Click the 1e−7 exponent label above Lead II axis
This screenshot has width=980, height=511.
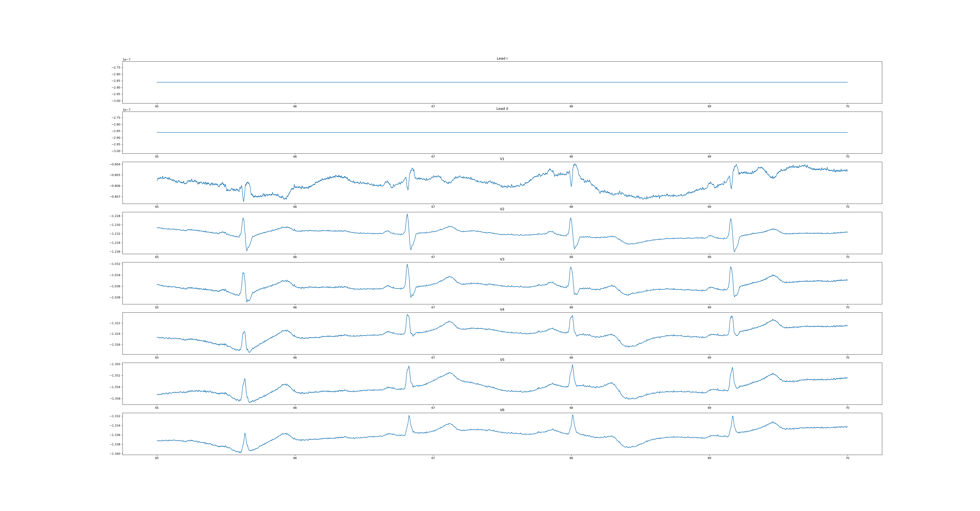[x=126, y=110]
